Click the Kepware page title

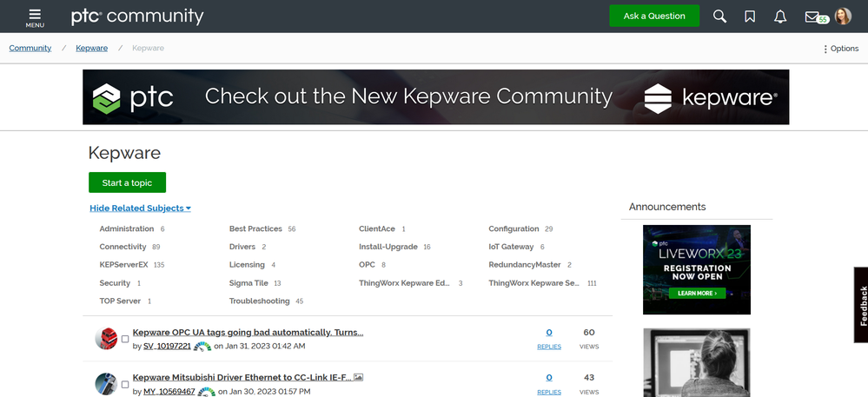(124, 153)
